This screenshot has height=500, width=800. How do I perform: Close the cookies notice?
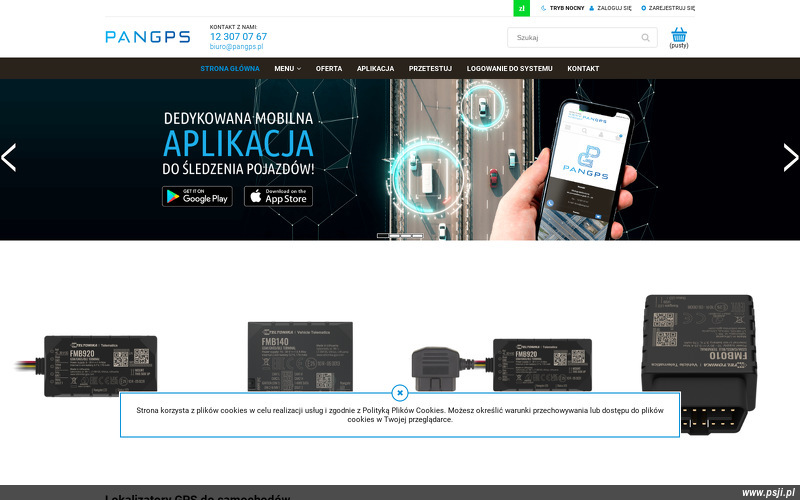tap(399, 393)
